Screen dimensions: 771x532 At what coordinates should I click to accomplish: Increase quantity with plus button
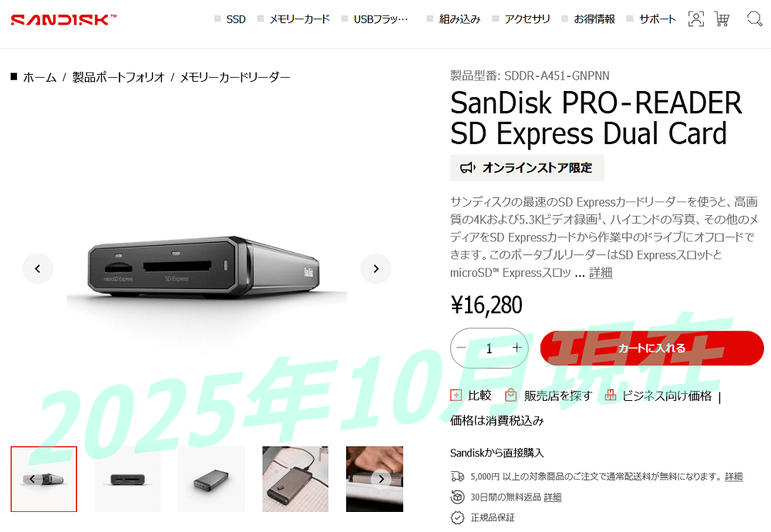pyautogui.click(x=517, y=348)
